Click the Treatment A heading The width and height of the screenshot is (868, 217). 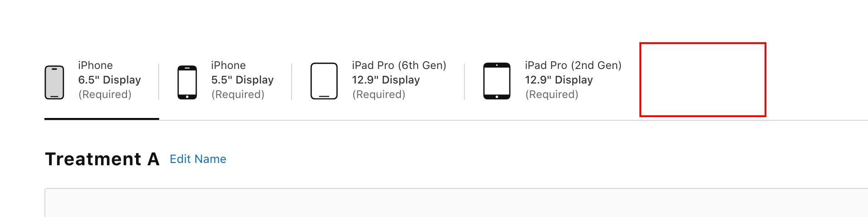[102, 159]
